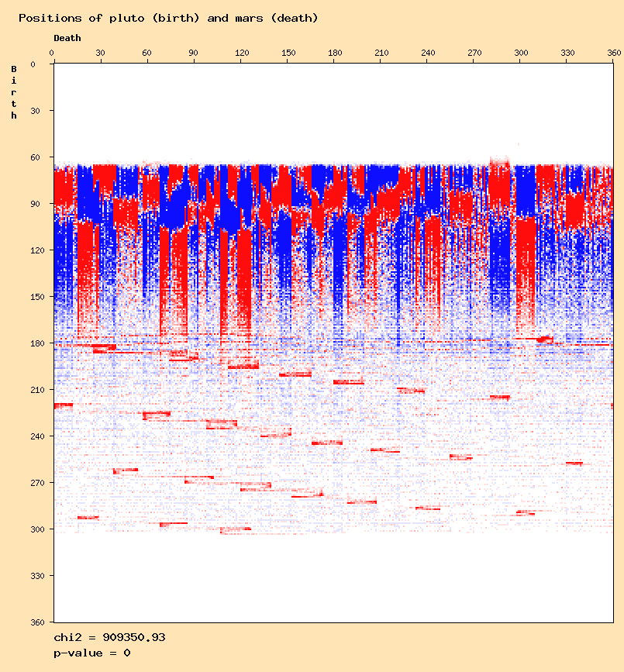
Task: Click the chart title about pluto and mars
Action: click(168, 18)
